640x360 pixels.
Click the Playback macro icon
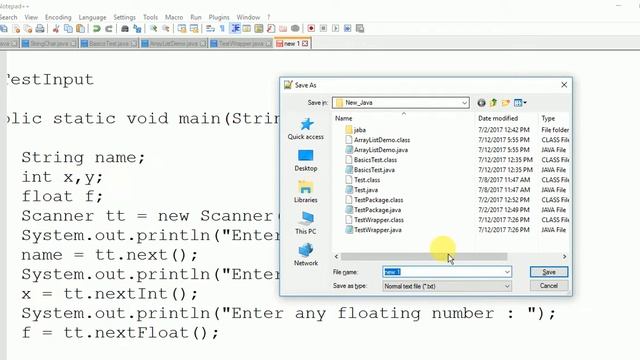336,29
